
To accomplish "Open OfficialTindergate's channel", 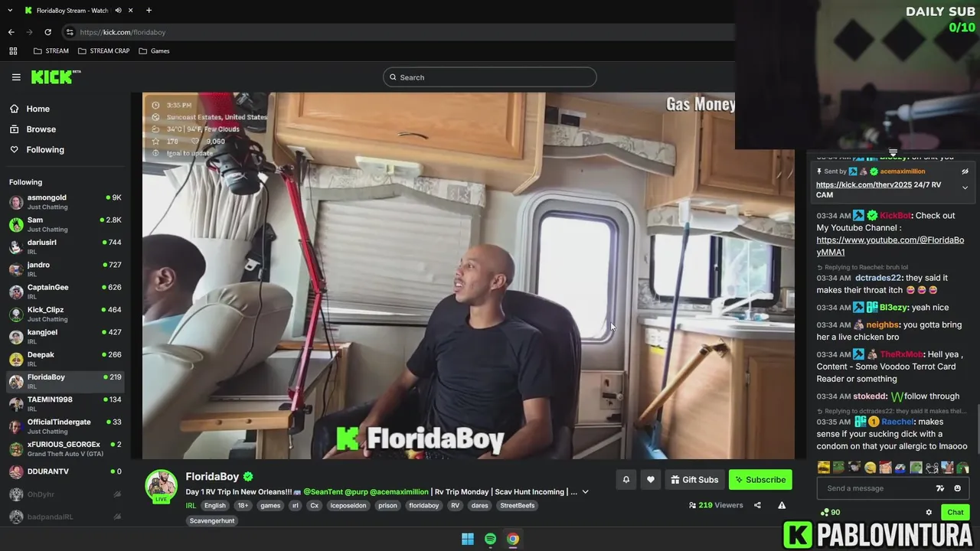I will click(65, 426).
